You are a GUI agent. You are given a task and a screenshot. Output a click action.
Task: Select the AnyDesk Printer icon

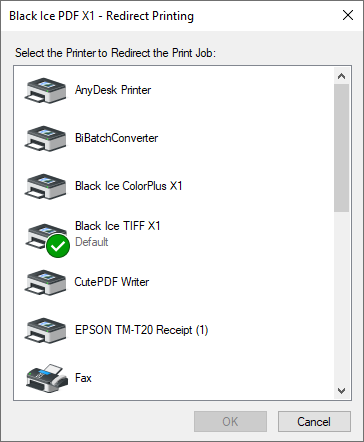[45, 90]
